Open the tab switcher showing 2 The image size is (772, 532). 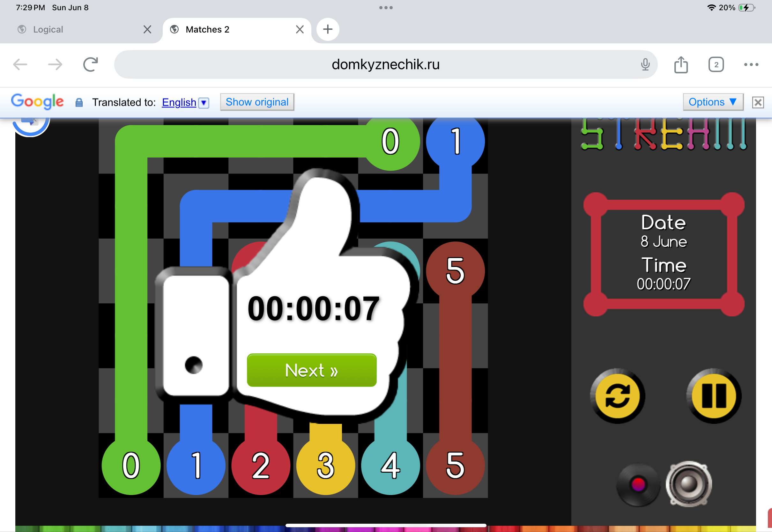716,64
